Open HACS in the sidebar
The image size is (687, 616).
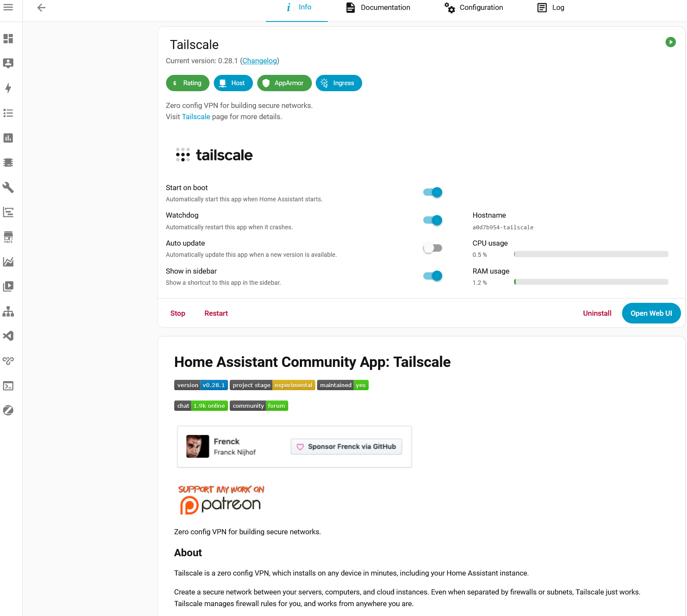click(8, 237)
